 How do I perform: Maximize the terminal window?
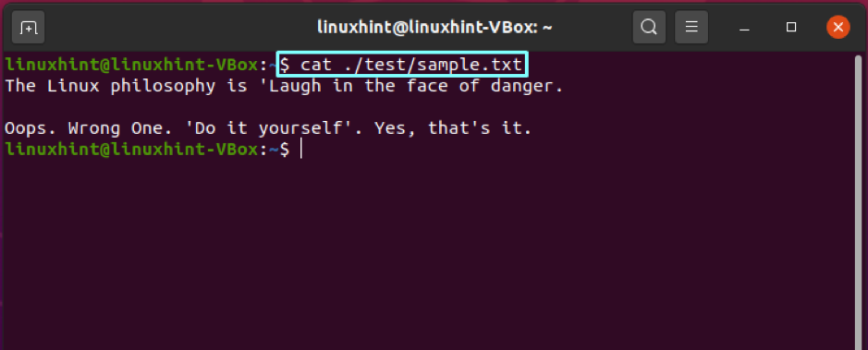[x=791, y=27]
